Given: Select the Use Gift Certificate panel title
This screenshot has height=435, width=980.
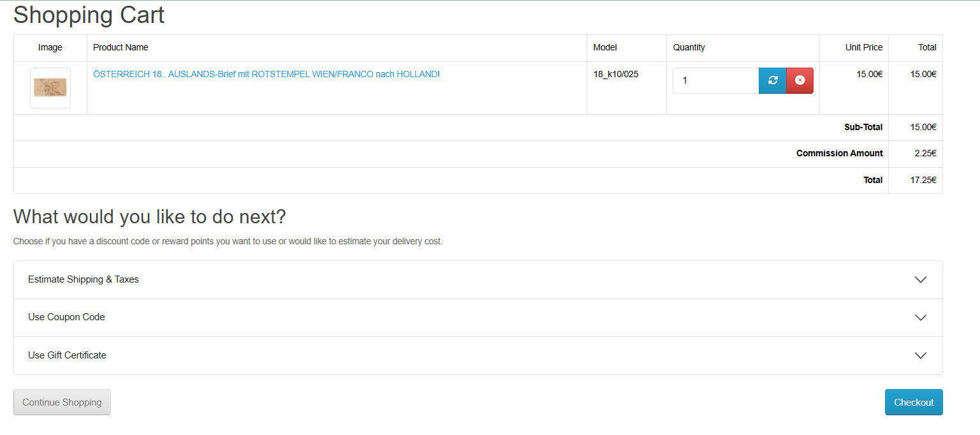Looking at the screenshot, I should tap(67, 355).
